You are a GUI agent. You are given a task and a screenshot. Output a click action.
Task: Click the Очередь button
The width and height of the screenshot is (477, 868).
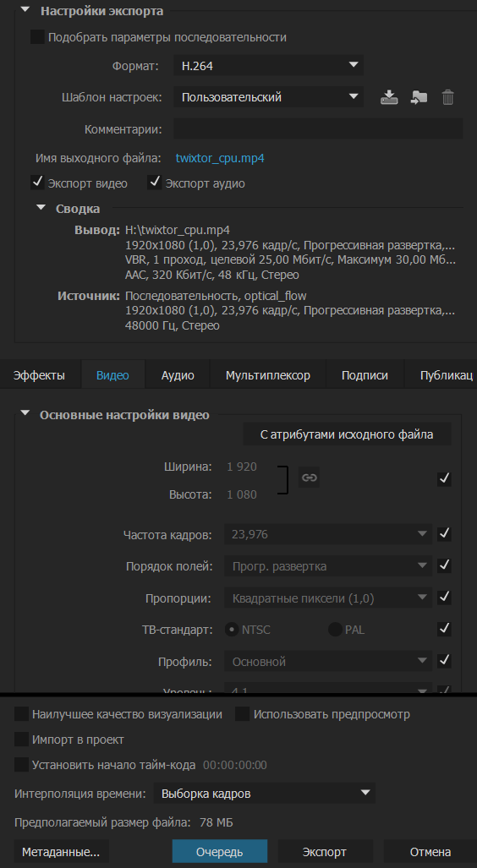point(219,851)
